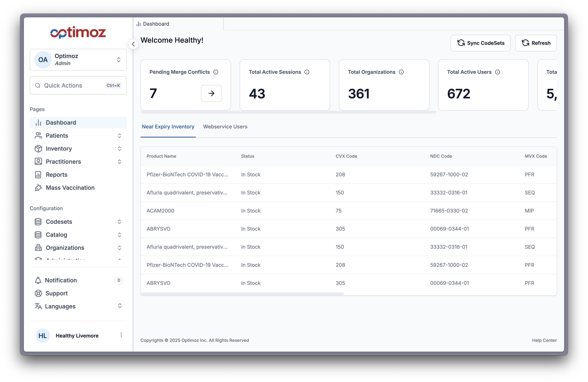Expand the Languages dropdown chevron
The height and width of the screenshot is (382, 588).
pyautogui.click(x=120, y=306)
